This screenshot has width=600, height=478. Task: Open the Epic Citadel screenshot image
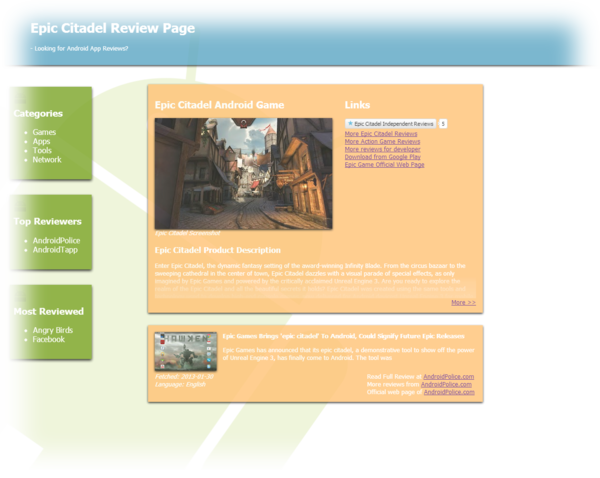243,173
